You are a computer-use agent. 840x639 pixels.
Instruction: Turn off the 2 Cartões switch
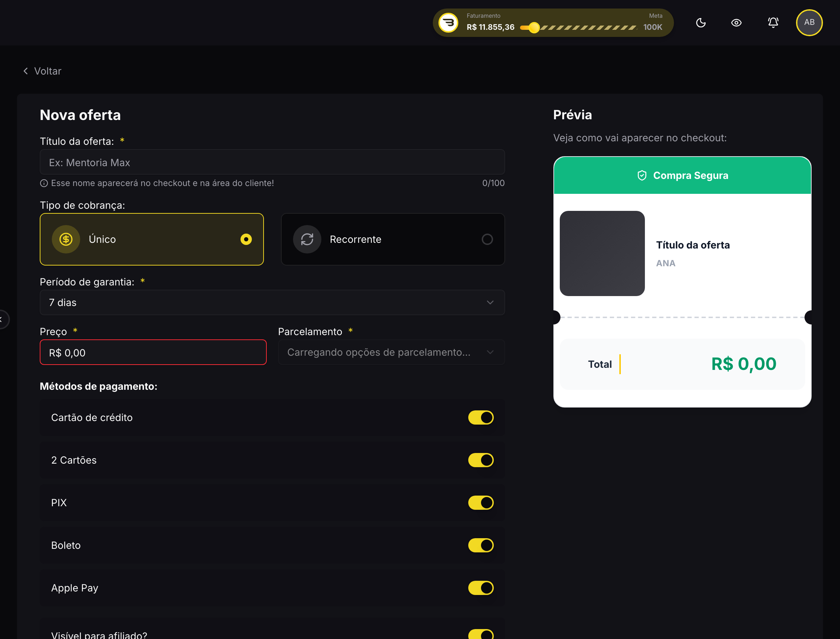pos(480,460)
